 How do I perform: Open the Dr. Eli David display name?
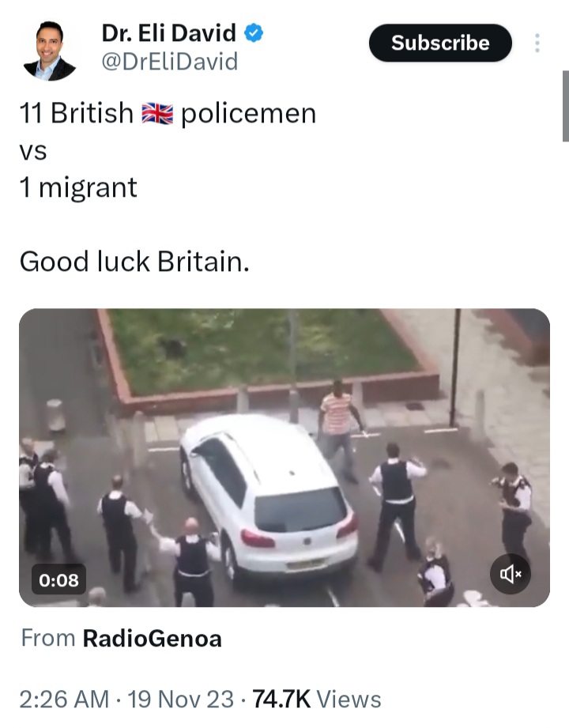168,33
